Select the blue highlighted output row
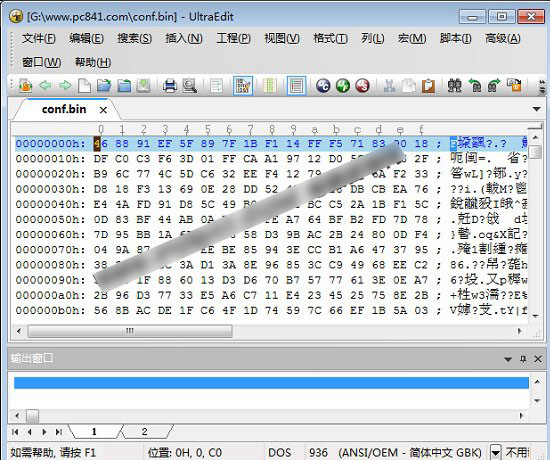The width and height of the screenshot is (550, 460). click(x=271, y=383)
